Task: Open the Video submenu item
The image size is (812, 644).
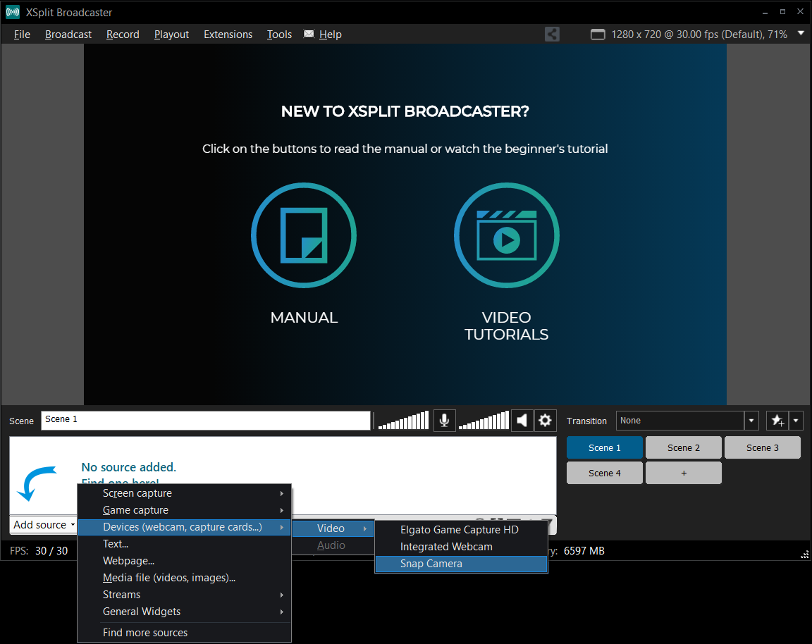Action: [333, 528]
